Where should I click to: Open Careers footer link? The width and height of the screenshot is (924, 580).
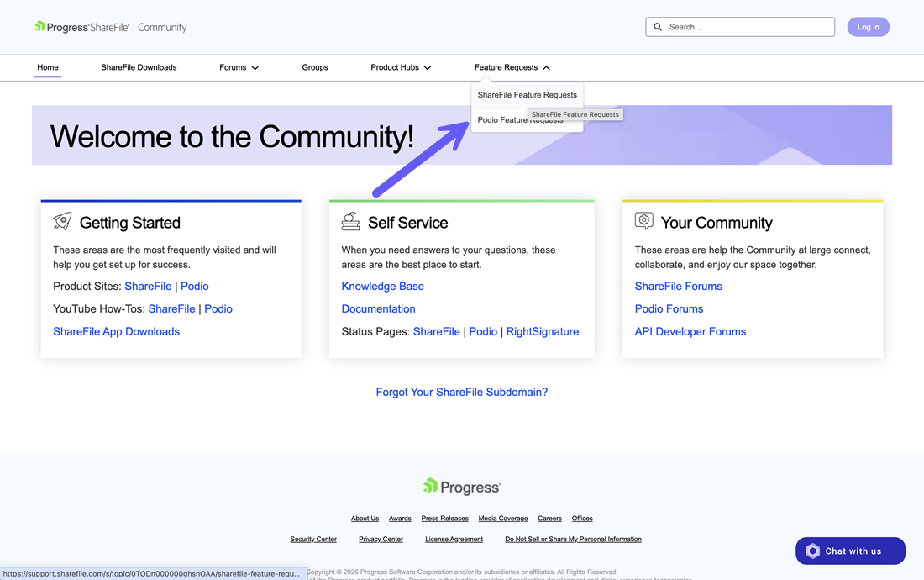(550, 519)
